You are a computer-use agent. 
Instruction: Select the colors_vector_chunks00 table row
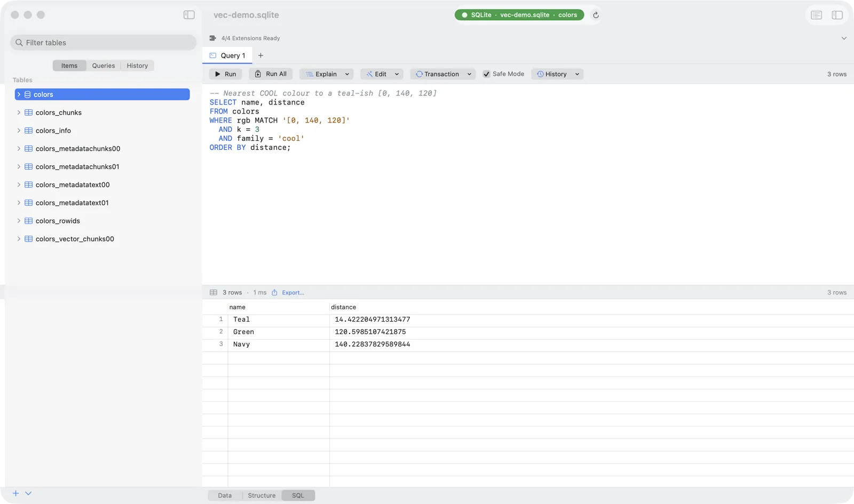[x=102, y=239]
